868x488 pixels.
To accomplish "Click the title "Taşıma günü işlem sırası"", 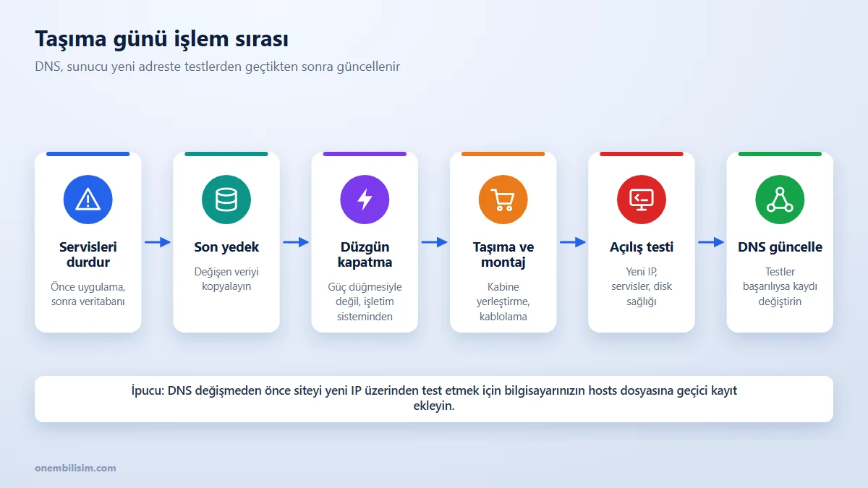I will (162, 38).
